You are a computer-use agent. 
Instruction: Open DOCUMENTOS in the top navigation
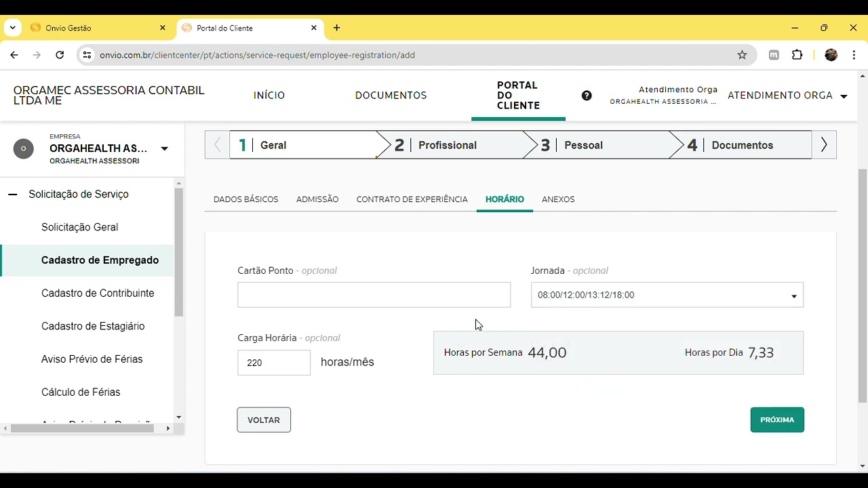(x=391, y=96)
